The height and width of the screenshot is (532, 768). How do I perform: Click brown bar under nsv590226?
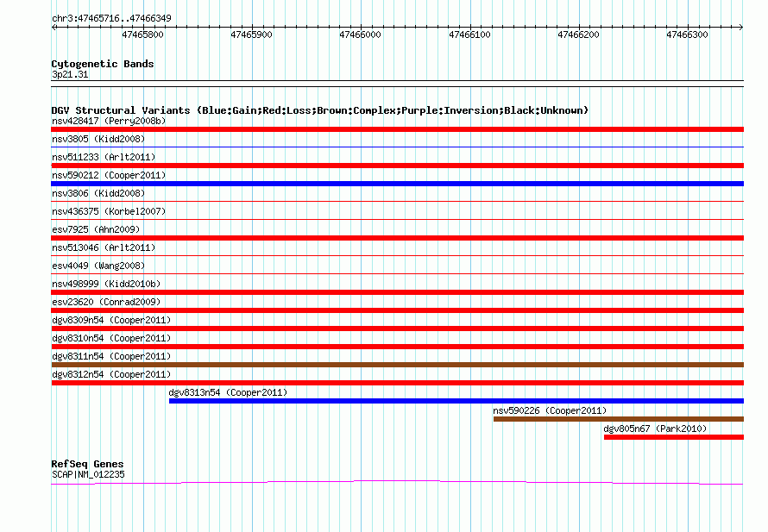tap(619, 419)
